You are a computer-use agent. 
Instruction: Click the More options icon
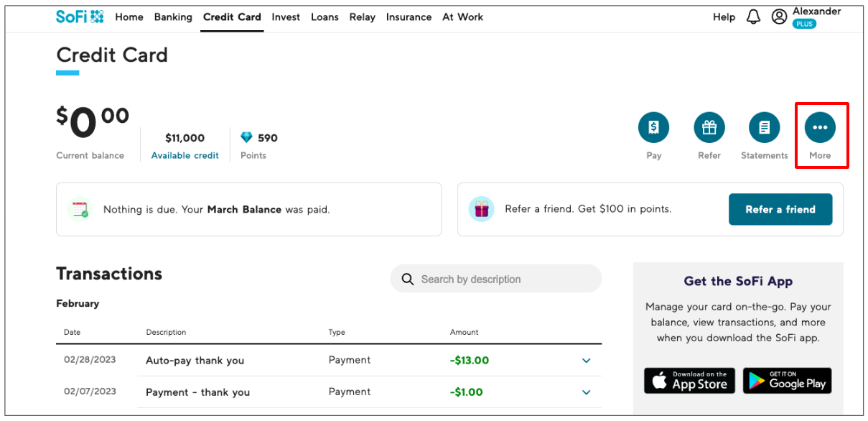point(820,128)
